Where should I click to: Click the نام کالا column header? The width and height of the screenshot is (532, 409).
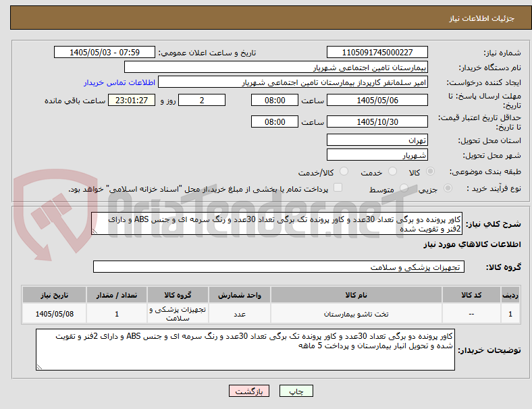(x=356, y=295)
